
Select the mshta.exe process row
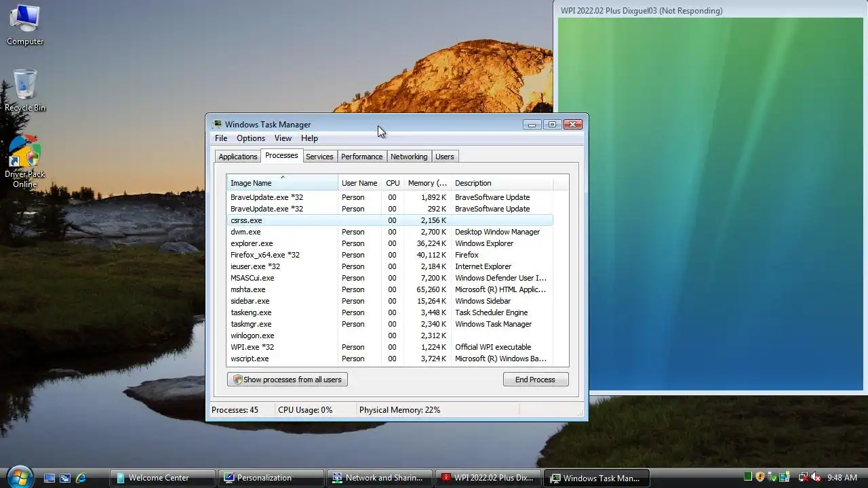point(390,289)
